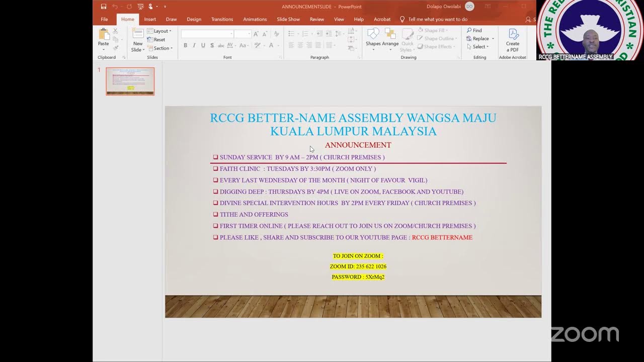This screenshot has width=644, height=362.
Task: Save the presentation from the quick access toolbar
Action: [x=104, y=7]
